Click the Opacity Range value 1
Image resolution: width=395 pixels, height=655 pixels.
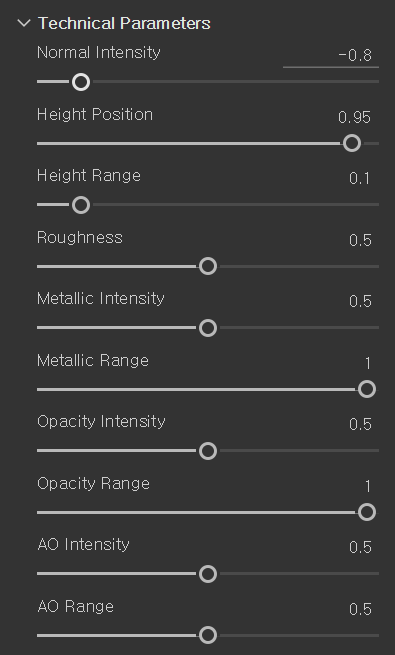click(368, 486)
